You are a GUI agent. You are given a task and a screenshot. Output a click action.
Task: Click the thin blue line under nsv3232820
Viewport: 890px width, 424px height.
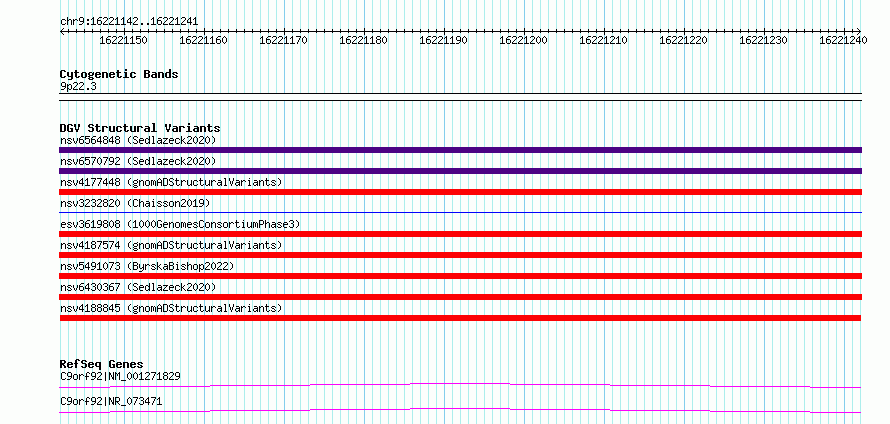point(460,212)
